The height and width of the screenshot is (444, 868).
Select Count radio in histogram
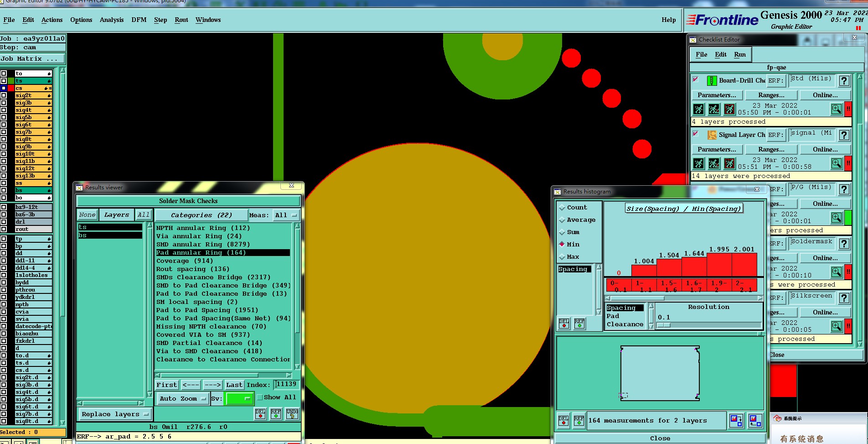pos(562,208)
